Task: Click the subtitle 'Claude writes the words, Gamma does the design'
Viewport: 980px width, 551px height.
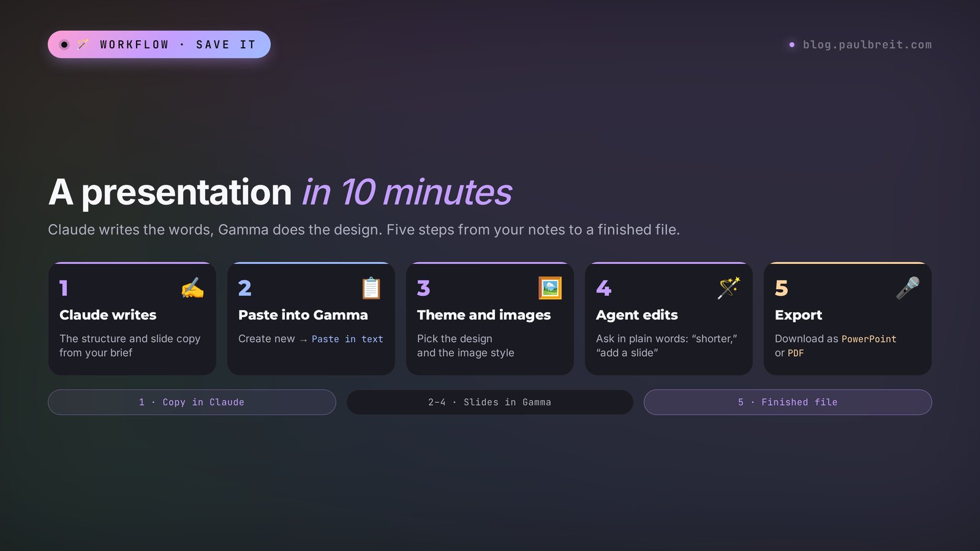Action: (215, 230)
